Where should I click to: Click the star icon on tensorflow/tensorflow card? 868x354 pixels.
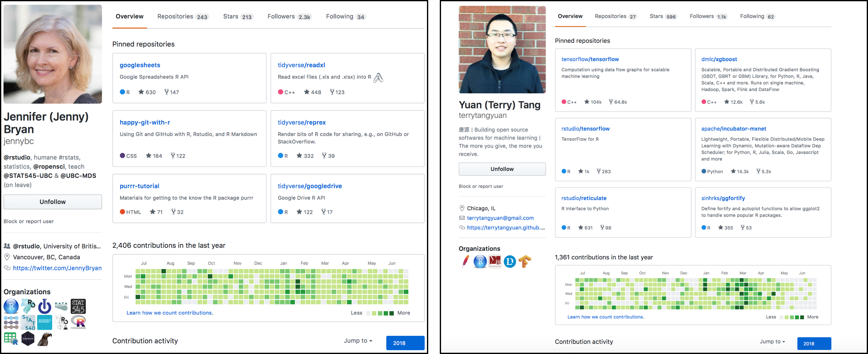587,102
